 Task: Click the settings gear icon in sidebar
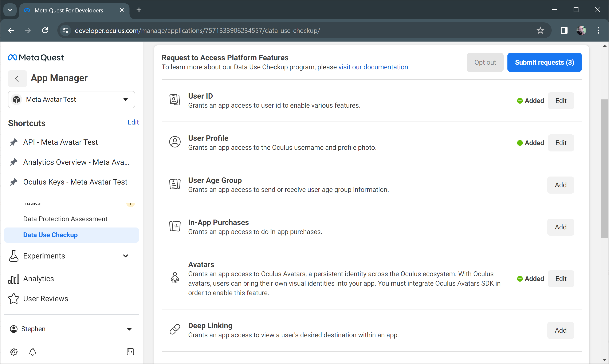[13, 352]
